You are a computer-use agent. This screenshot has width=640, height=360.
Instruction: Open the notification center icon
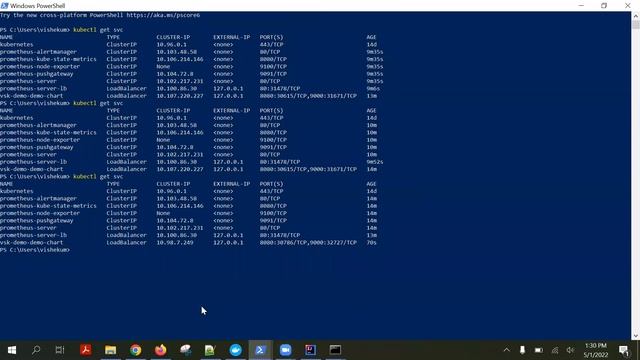pyautogui.click(x=624, y=350)
